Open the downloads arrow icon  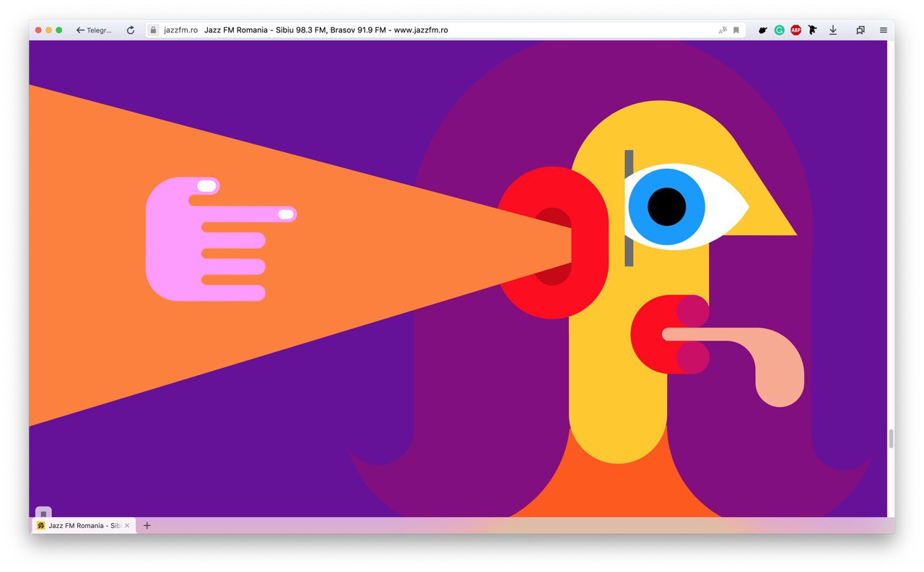[x=833, y=30]
